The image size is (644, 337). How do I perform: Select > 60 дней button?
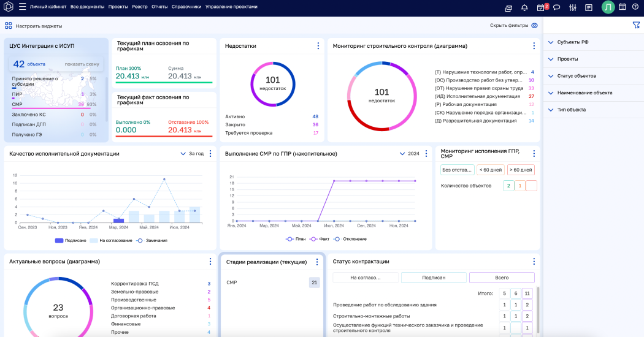[x=521, y=170]
